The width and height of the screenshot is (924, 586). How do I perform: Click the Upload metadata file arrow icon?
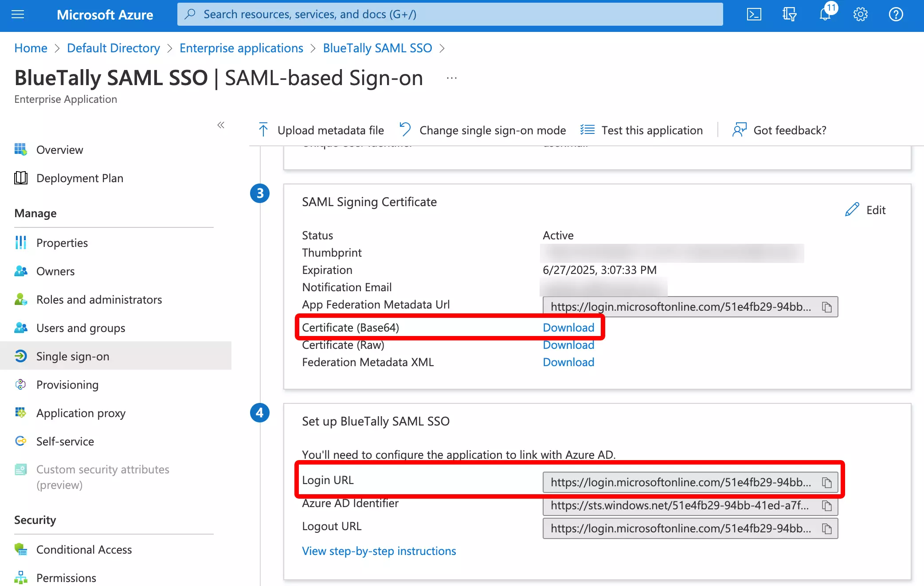point(263,130)
